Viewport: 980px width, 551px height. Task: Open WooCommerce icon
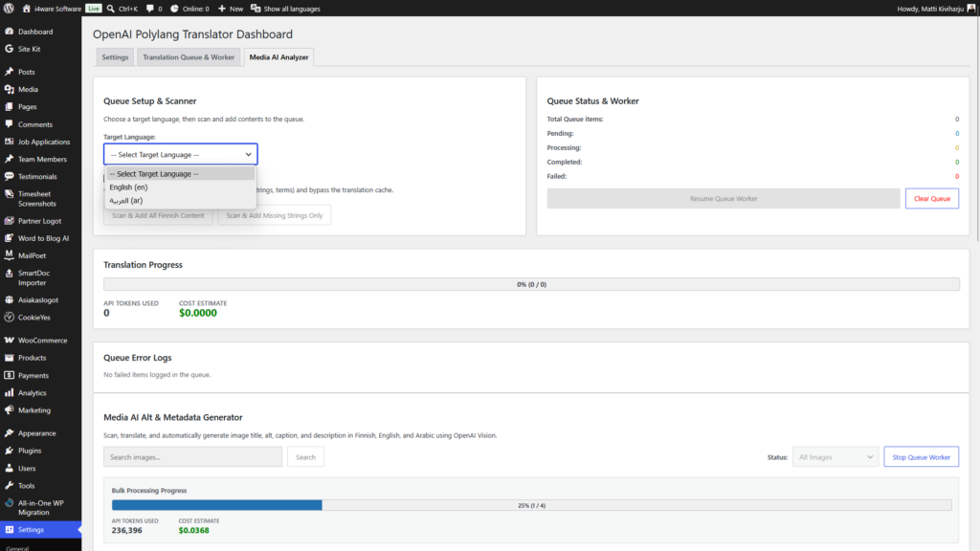[x=9, y=341]
